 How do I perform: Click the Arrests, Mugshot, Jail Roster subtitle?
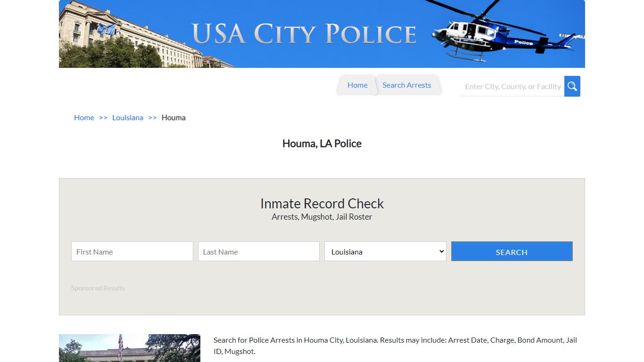pyautogui.click(x=322, y=217)
